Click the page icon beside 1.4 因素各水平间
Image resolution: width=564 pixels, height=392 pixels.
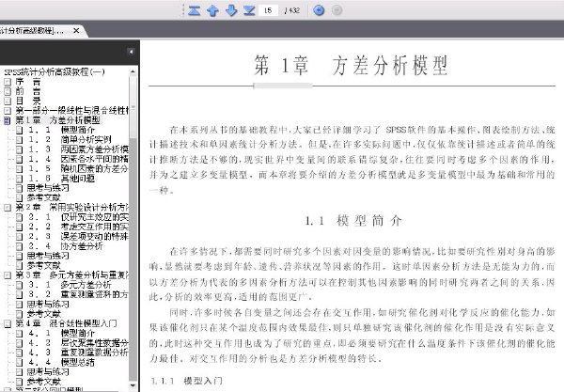pos(20,159)
